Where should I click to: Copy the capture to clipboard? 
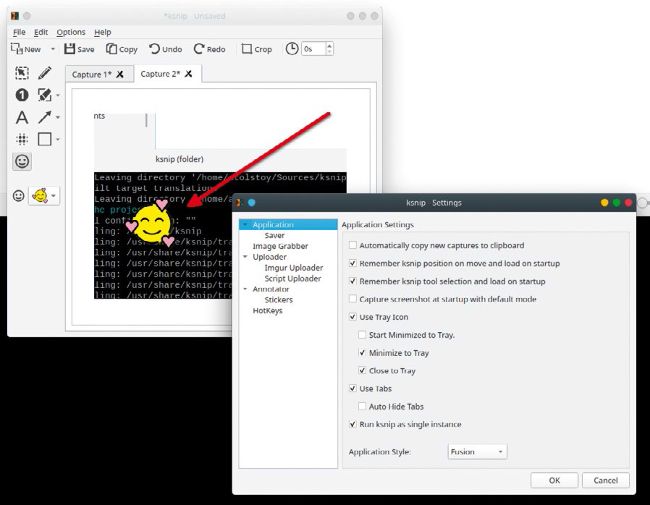(x=121, y=49)
